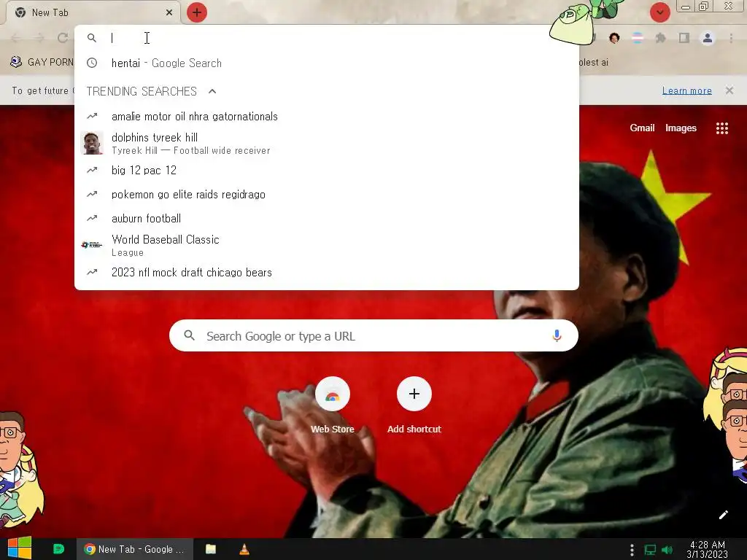This screenshot has height=560, width=747.
Task: Choose amalie motor oil nhra gatornationals suggestion
Action: coord(327,116)
